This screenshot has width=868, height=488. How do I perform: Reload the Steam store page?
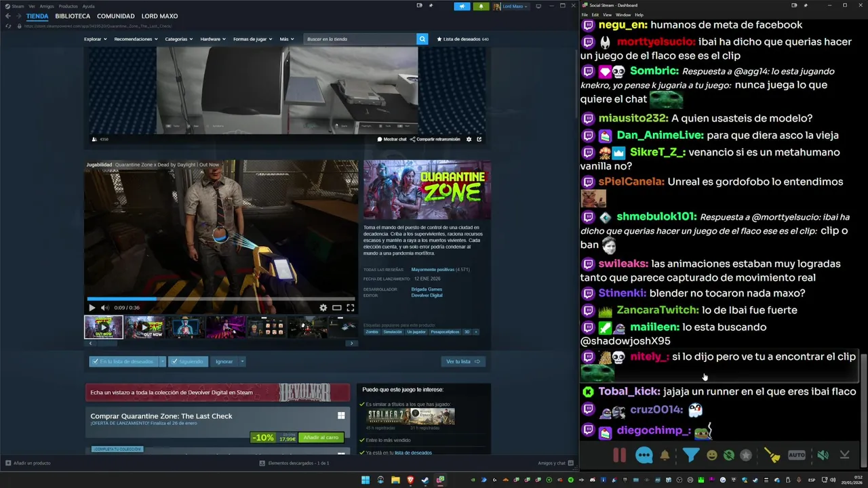click(8, 26)
